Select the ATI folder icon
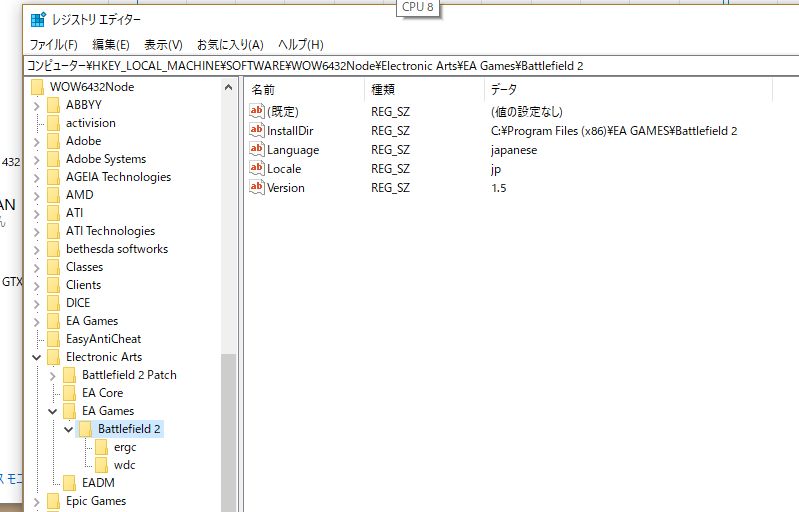This screenshot has height=512, width=799. [54, 213]
